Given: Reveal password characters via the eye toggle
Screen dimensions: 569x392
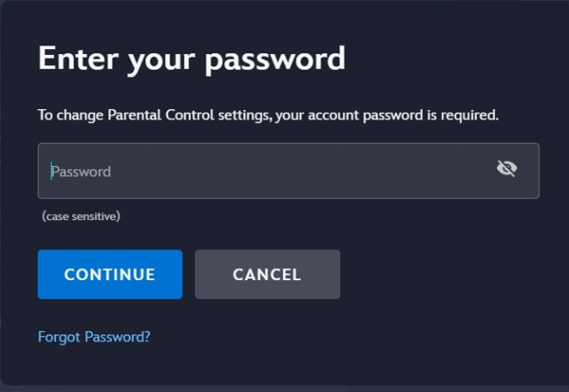Looking at the screenshot, I should [x=506, y=168].
